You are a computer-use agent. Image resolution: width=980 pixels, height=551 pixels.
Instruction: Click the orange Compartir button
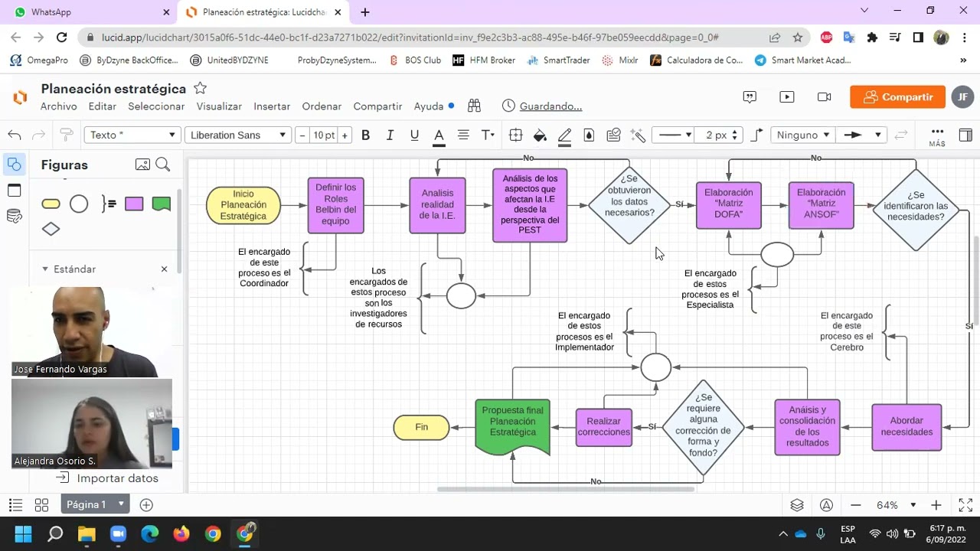pyautogui.click(x=897, y=97)
